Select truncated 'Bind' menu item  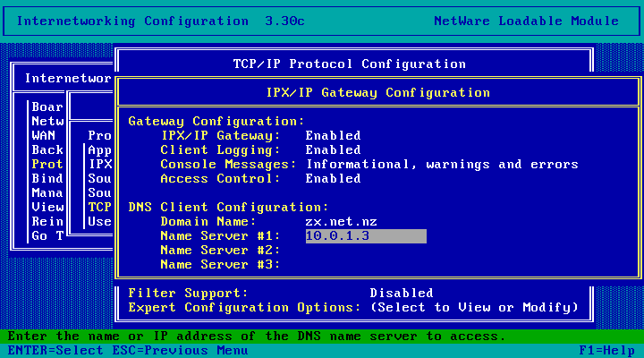pyautogui.click(x=47, y=179)
